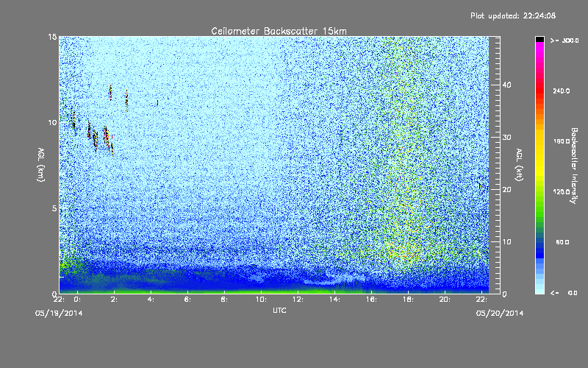Click the "5" tick on the km axis

pyautogui.click(x=54, y=208)
